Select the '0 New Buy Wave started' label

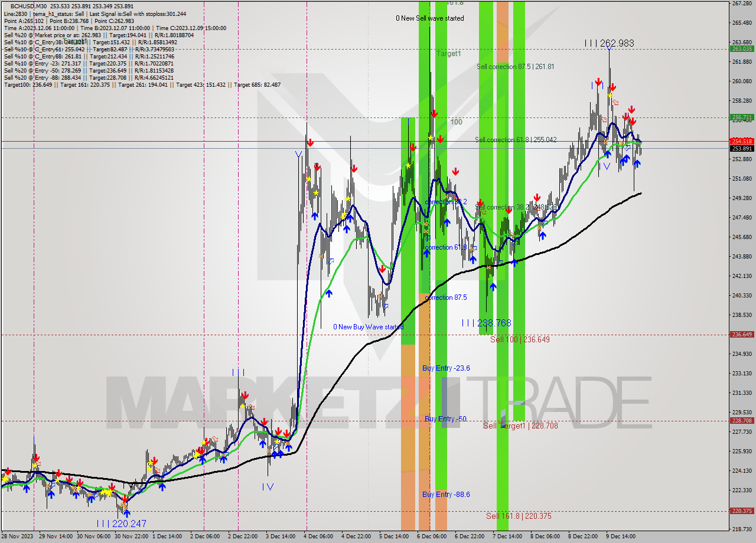(x=369, y=327)
